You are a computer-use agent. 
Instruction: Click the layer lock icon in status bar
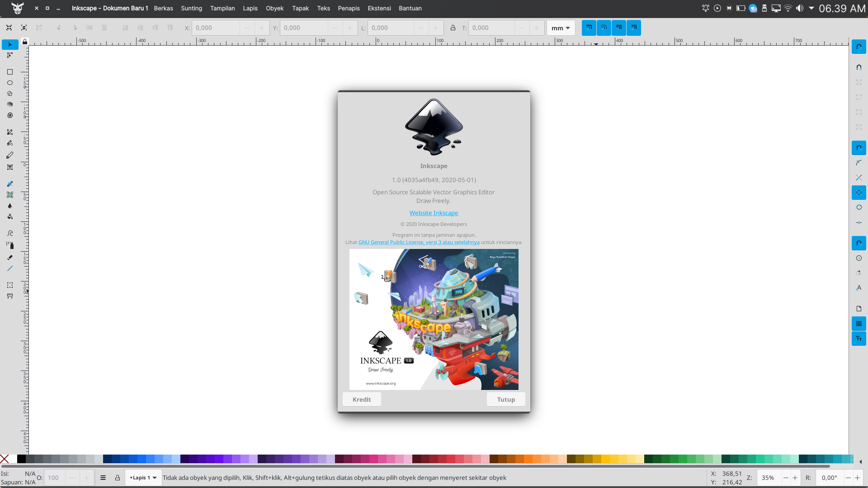click(x=118, y=478)
